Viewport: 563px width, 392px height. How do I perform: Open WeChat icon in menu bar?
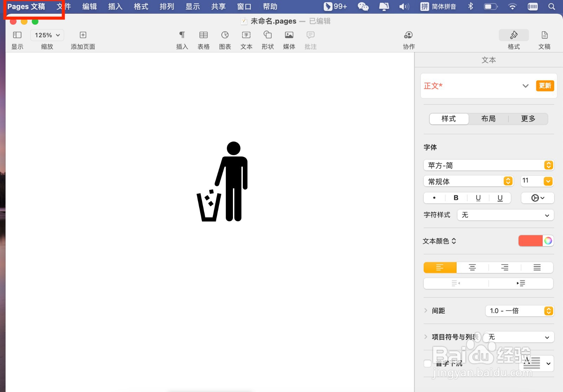click(363, 6)
